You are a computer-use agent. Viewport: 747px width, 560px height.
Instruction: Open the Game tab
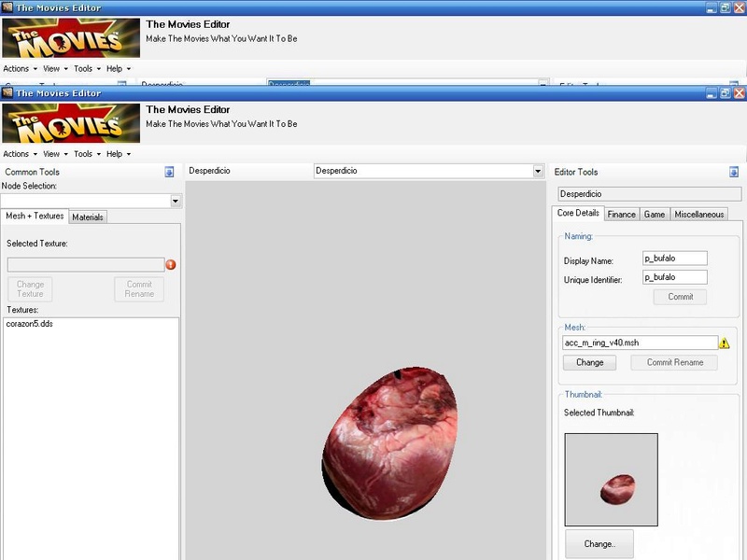point(655,215)
